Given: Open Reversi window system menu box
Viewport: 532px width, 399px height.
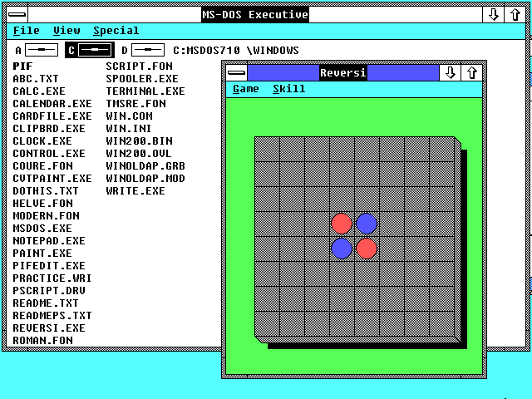Looking at the screenshot, I should click(x=236, y=72).
